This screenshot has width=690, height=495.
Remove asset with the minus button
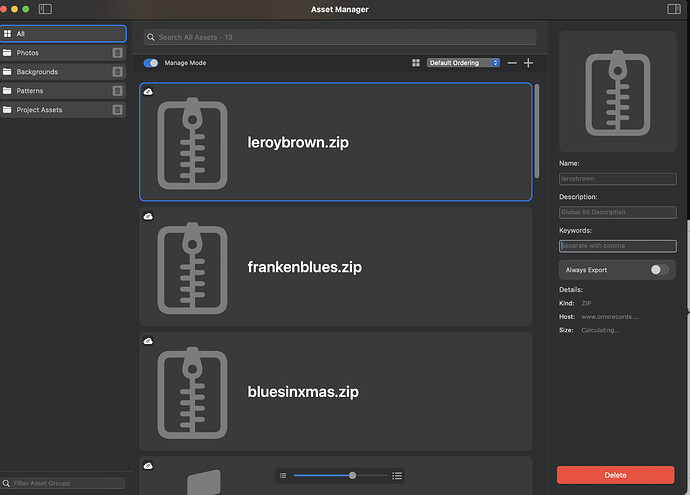(512, 63)
